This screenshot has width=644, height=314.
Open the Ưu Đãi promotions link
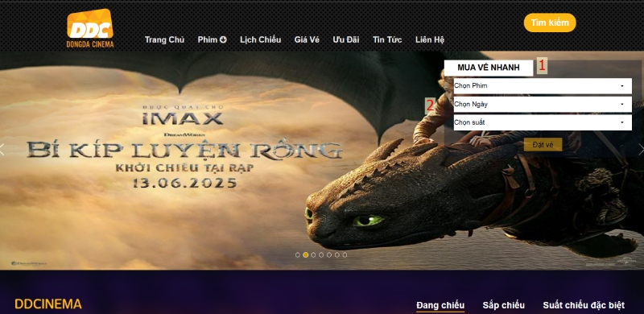click(346, 40)
